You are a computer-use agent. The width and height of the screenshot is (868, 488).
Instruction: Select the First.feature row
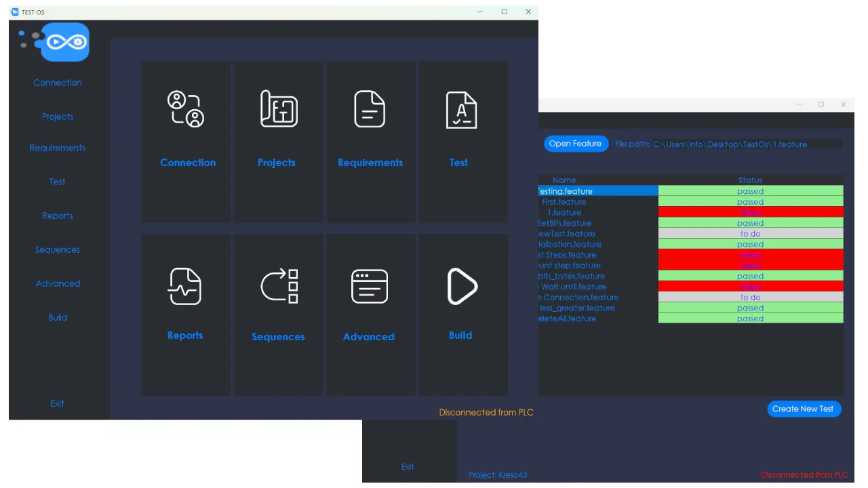tap(598, 202)
